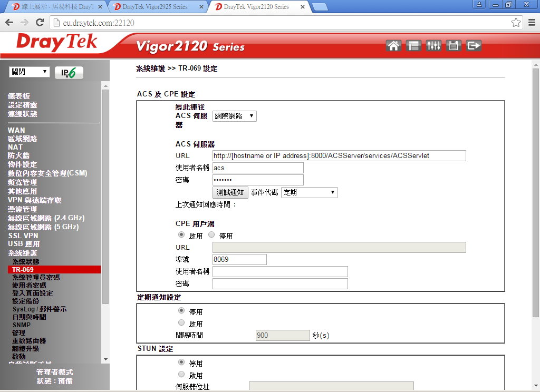Go back with the browser back arrow

point(9,23)
